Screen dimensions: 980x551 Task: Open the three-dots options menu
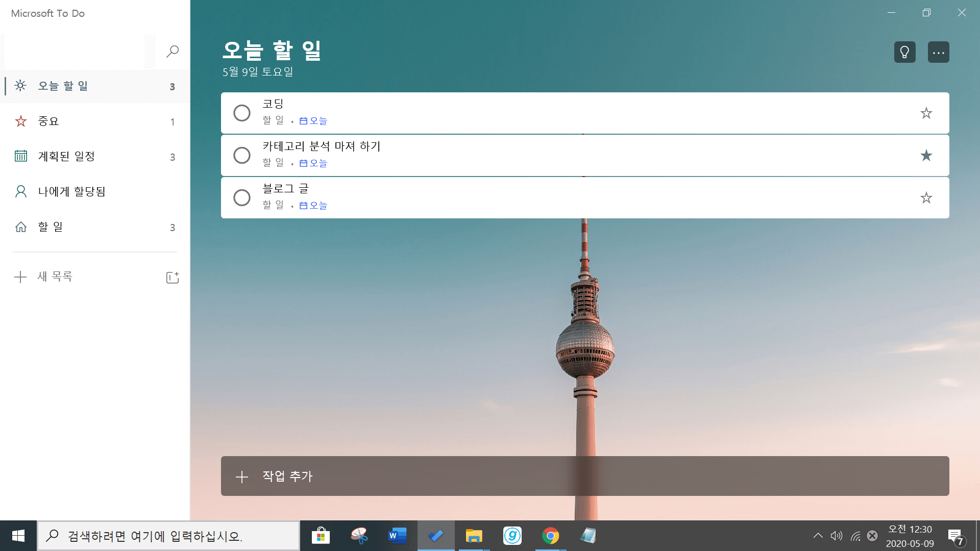(x=938, y=52)
